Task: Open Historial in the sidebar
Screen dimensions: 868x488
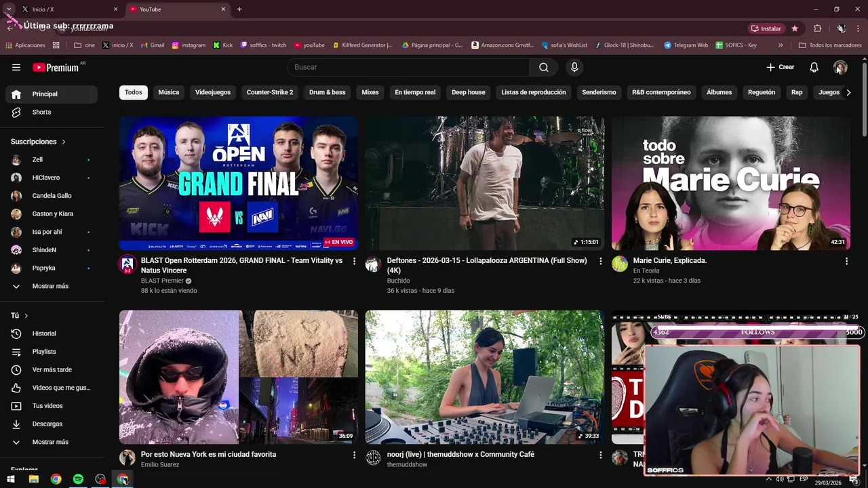Action: [52, 333]
